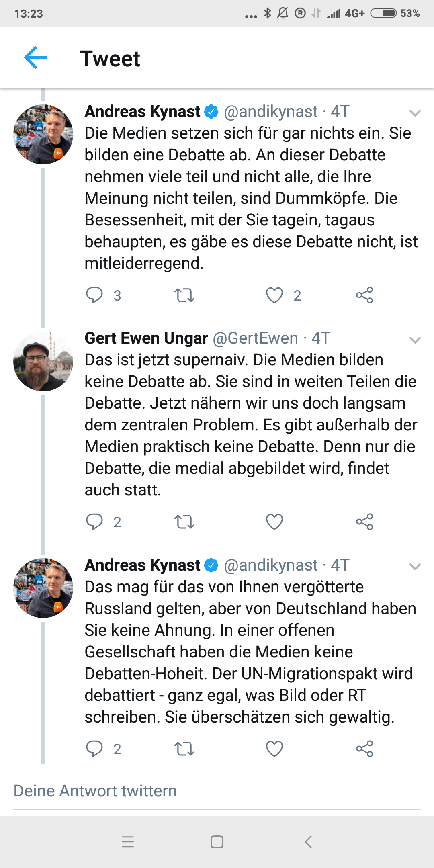Retweet the first Andreas Kynast tweet
434x868 pixels.
pyautogui.click(x=184, y=295)
